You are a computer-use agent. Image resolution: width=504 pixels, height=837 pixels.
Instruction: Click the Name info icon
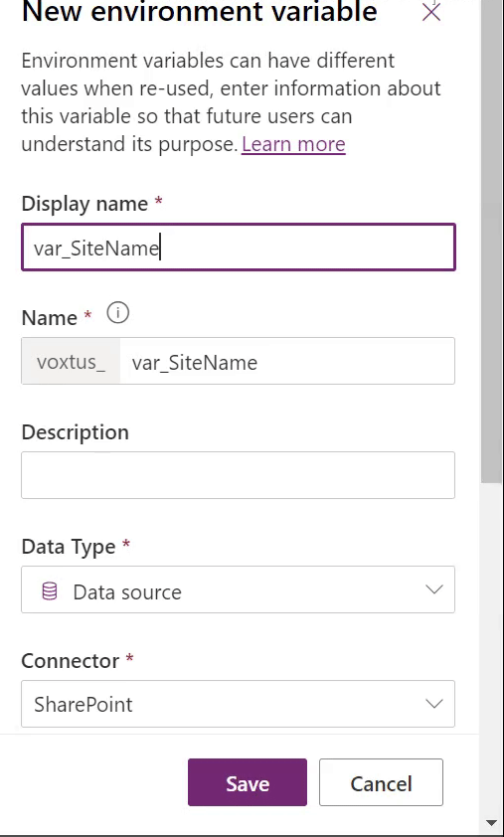click(118, 313)
